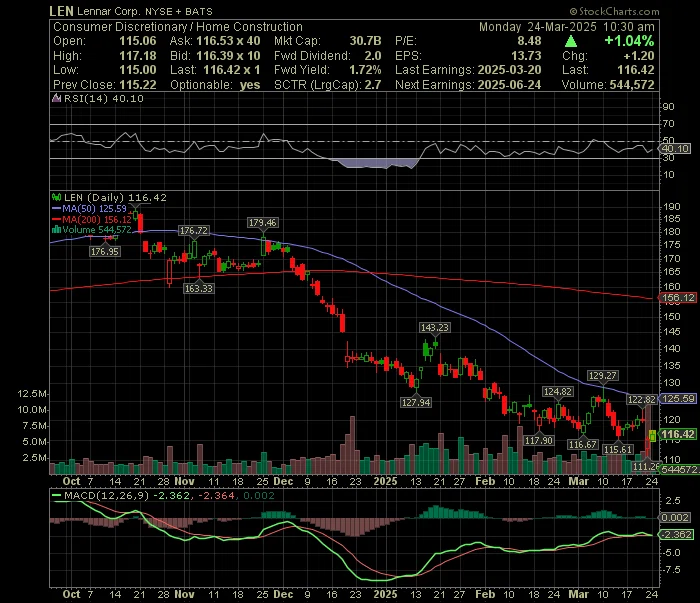Click the Prev Close value 115.22
Image resolution: width=700 pixels, height=603 pixels.
tap(138, 85)
